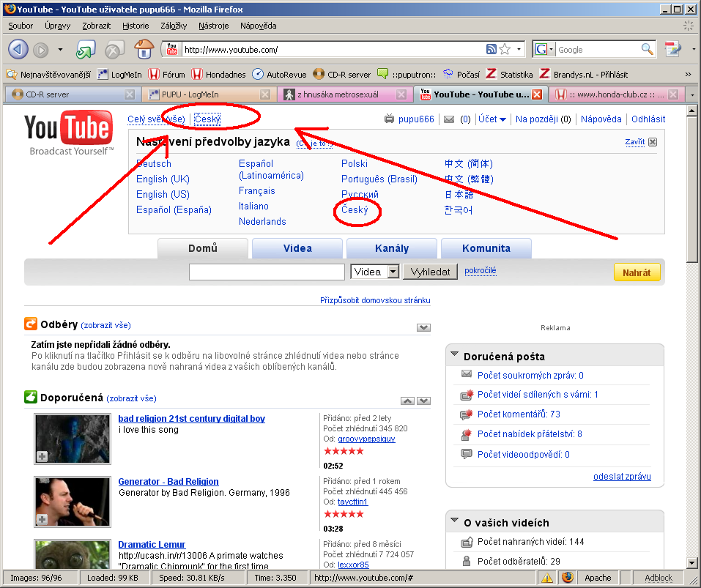The width and height of the screenshot is (701, 588).
Task: Select Český in the language list
Action: pos(355,210)
